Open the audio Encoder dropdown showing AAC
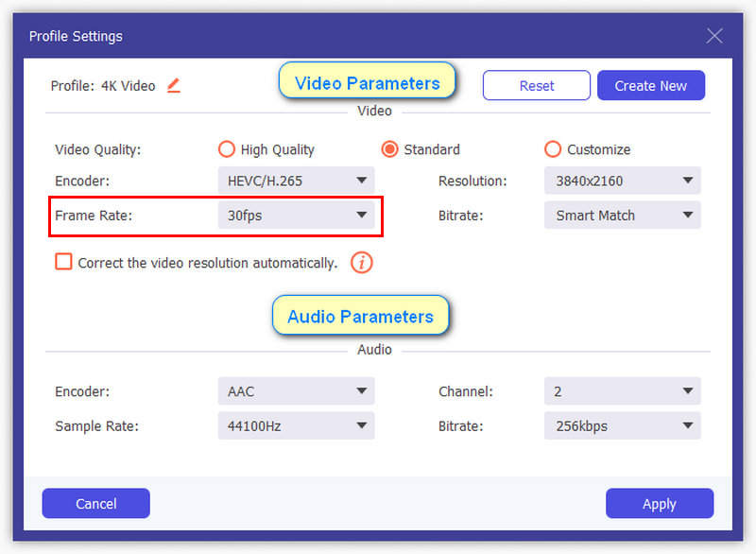Screen dimensions: 756x554 (x=296, y=390)
